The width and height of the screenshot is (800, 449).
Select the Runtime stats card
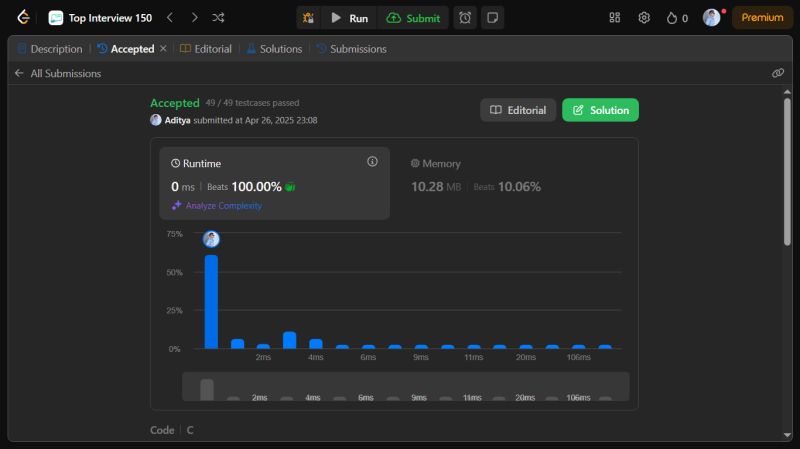[274, 183]
